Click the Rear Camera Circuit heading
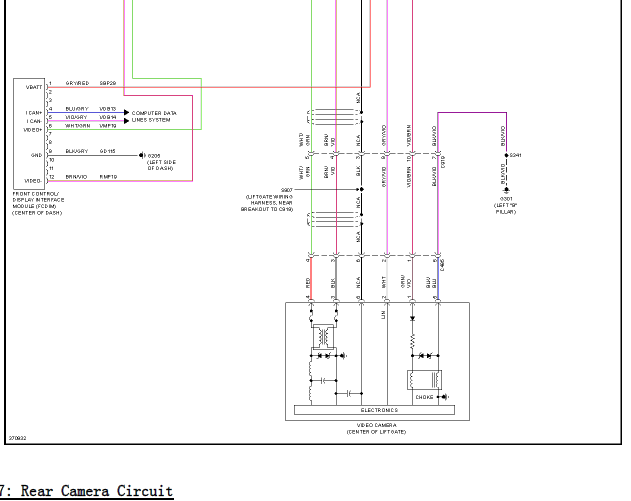The image size is (631, 501). click(x=97, y=491)
